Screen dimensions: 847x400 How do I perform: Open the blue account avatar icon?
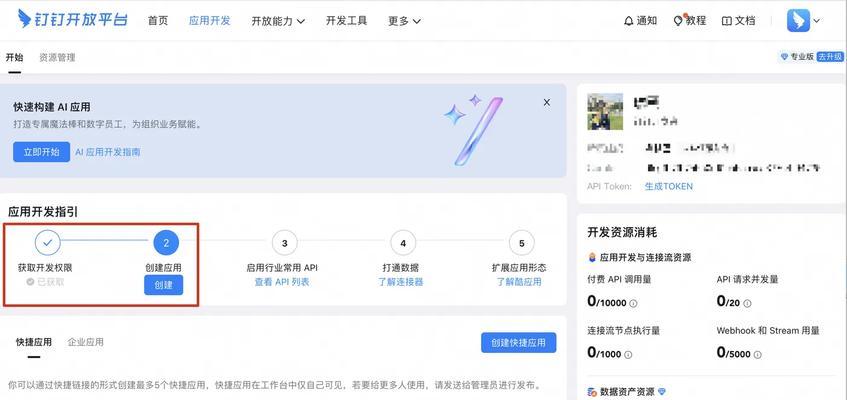798,21
